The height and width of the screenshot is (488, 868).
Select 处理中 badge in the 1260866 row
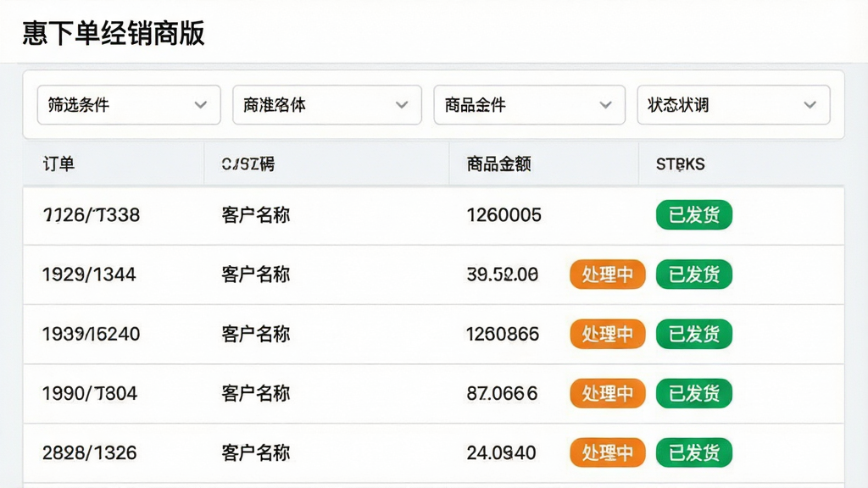[608, 334]
